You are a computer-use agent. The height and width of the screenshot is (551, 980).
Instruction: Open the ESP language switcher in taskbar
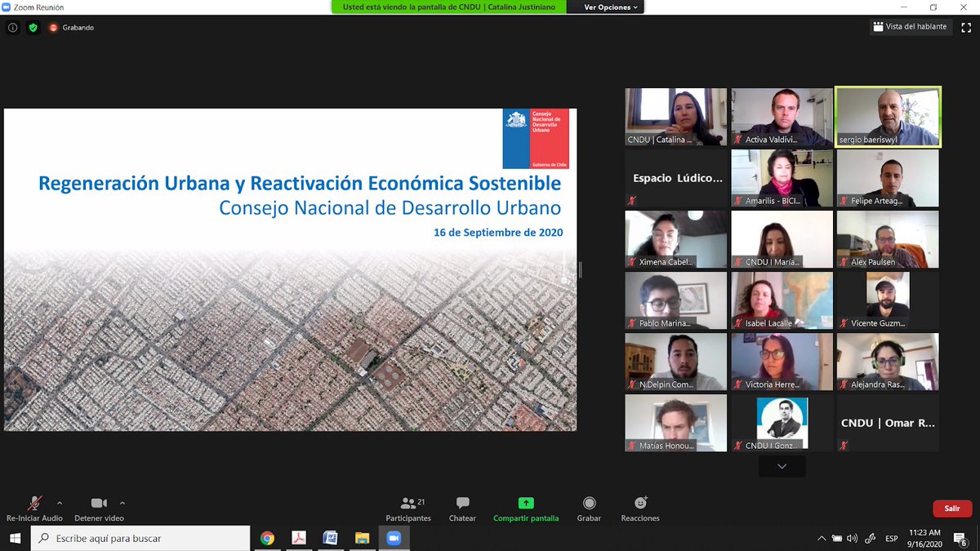(x=890, y=538)
